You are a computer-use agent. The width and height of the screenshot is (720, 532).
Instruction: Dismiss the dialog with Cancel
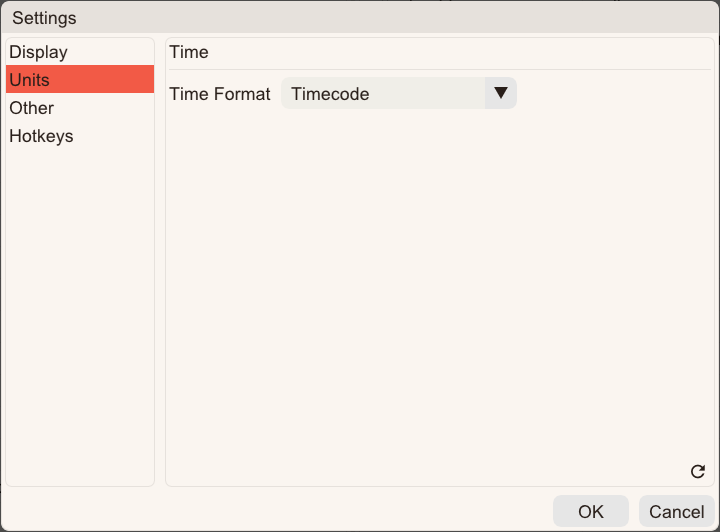pyautogui.click(x=676, y=511)
